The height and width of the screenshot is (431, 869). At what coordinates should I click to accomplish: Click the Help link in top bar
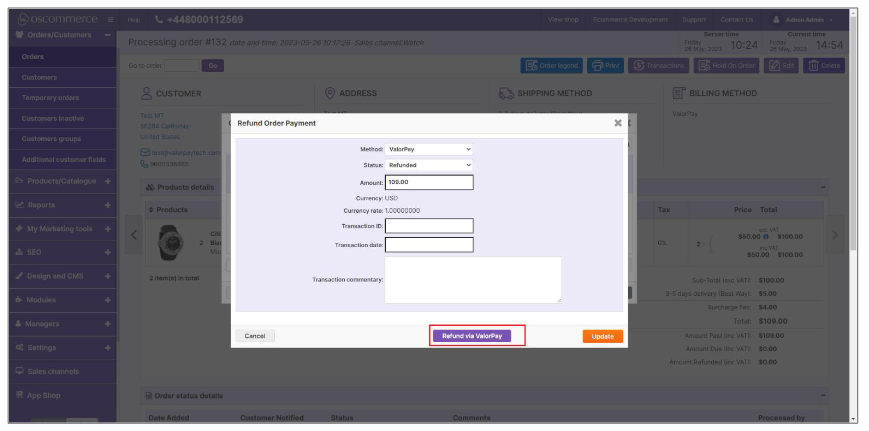[x=134, y=20]
